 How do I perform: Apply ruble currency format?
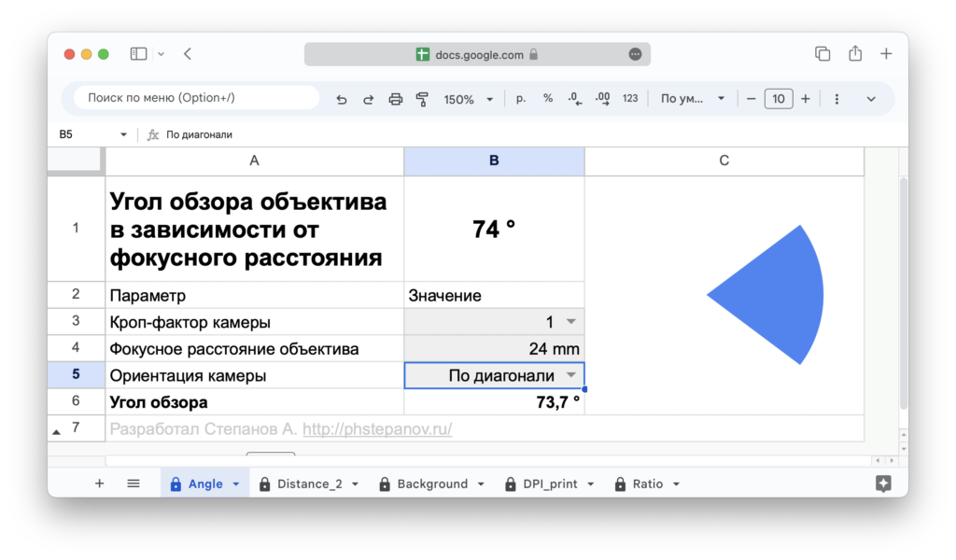(521, 98)
